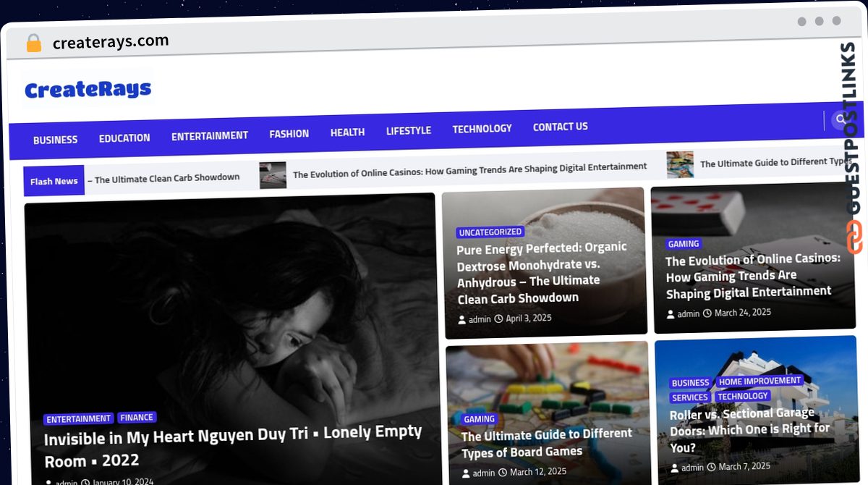Click the Flash News label
The width and height of the screenshot is (868, 485).
[54, 181]
